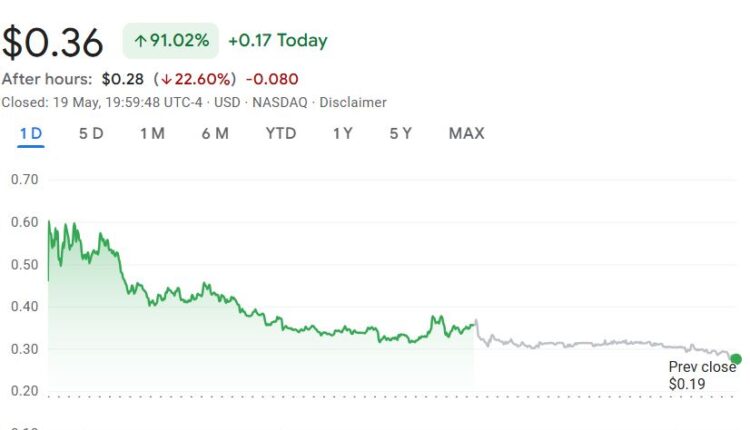Open the 1M time range

(152, 133)
